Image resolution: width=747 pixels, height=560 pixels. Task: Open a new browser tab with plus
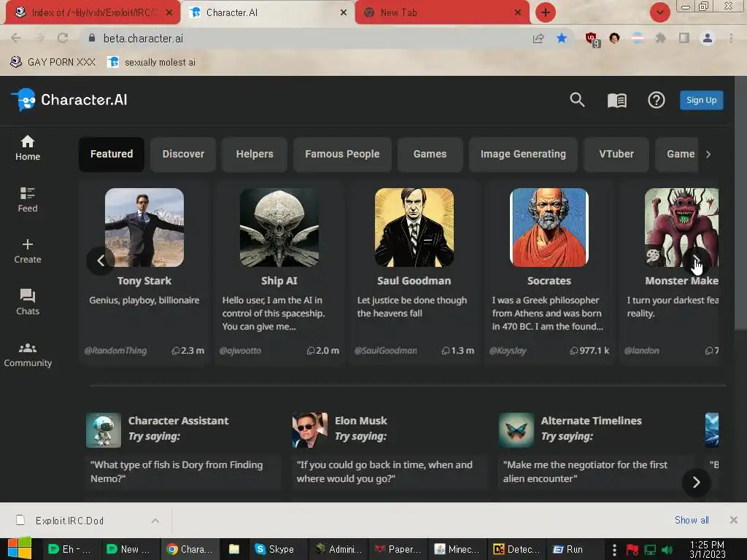pyautogui.click(x=546, y=13)
